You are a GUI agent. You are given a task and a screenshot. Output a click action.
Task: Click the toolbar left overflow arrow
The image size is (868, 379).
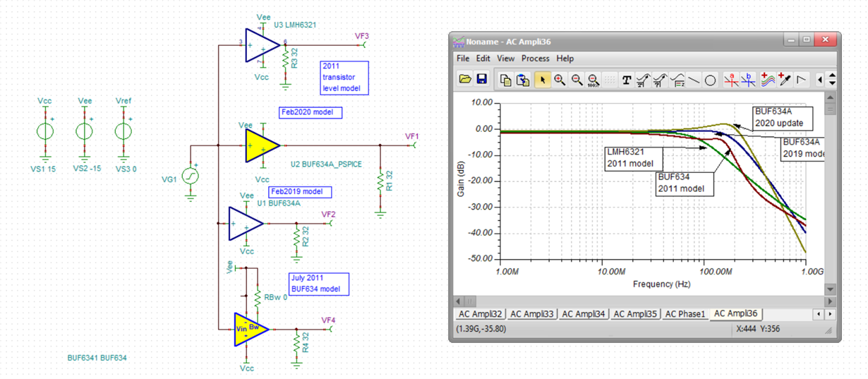pyautogui.click(x=819, y=80)
